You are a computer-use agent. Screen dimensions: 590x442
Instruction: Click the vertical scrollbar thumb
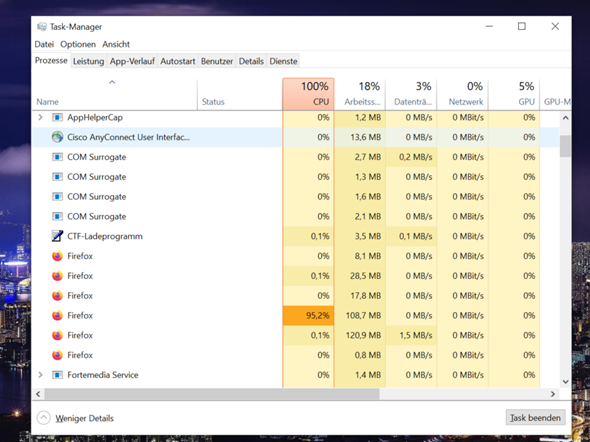point(565,146)
